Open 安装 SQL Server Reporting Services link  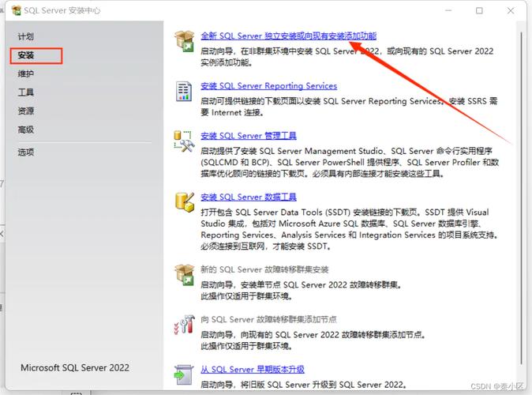point(268,85)
